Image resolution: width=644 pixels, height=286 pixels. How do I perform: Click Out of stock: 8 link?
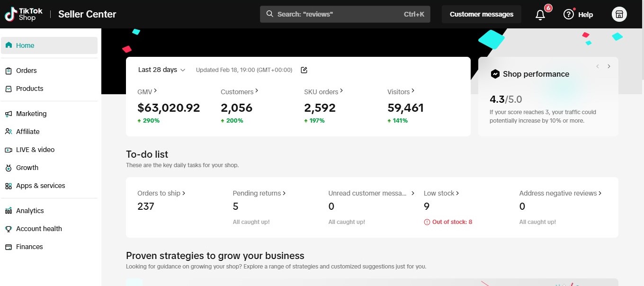pos(452,222)
